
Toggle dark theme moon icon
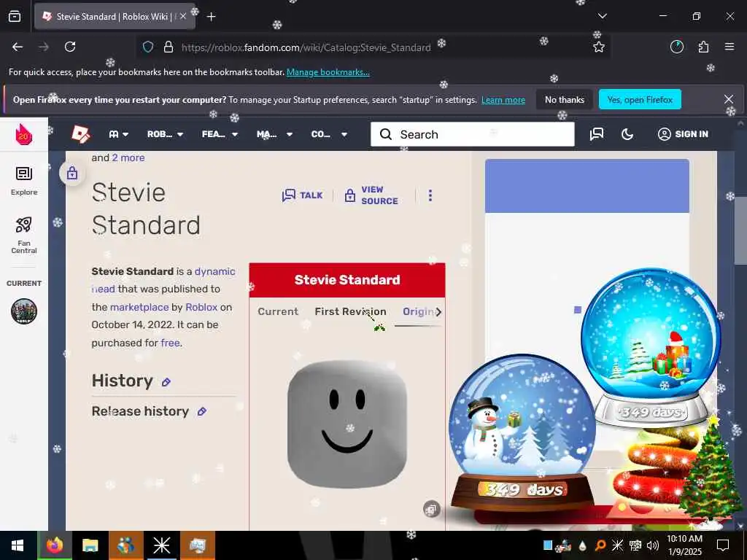tap(627, 134)
